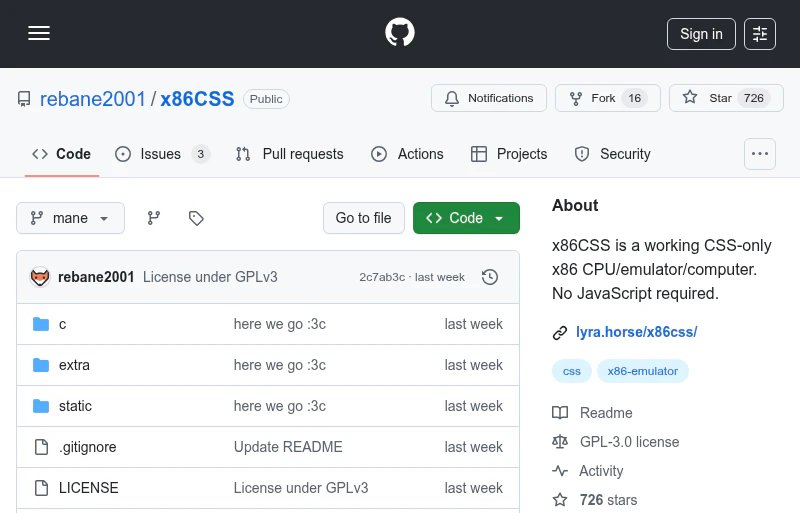Open the Issues tab

coord(162,154)
